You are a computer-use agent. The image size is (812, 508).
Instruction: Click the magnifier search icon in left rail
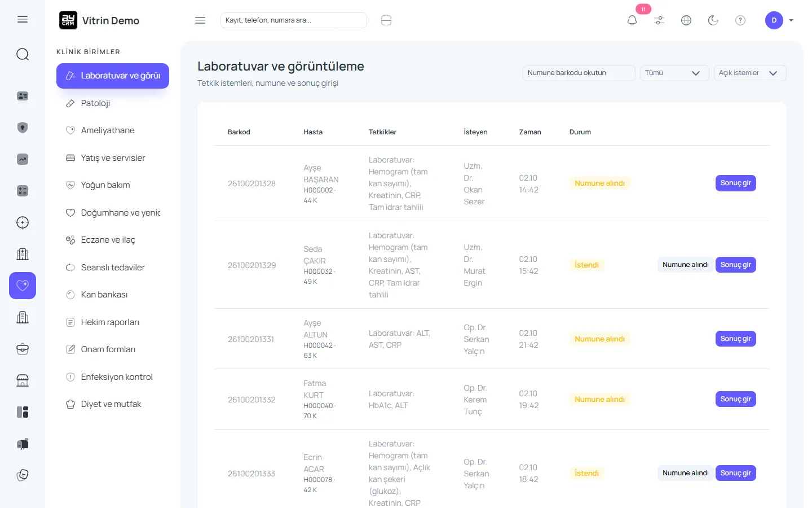23,54
